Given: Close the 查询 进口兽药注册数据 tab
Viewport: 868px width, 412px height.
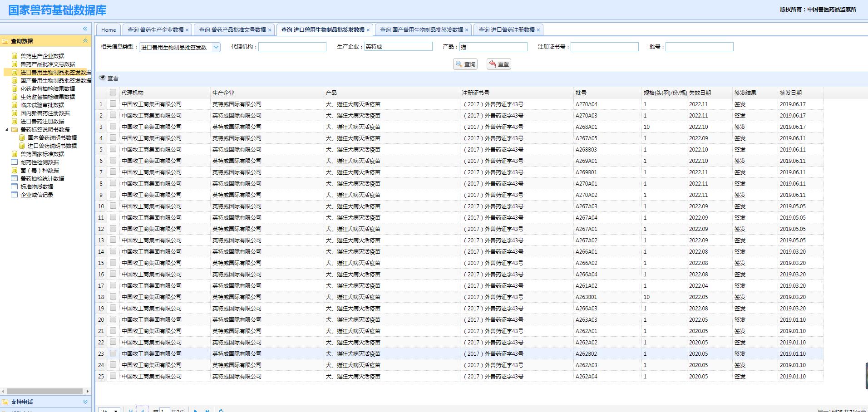Looking at the screenshot, I should tap(538, 30).
